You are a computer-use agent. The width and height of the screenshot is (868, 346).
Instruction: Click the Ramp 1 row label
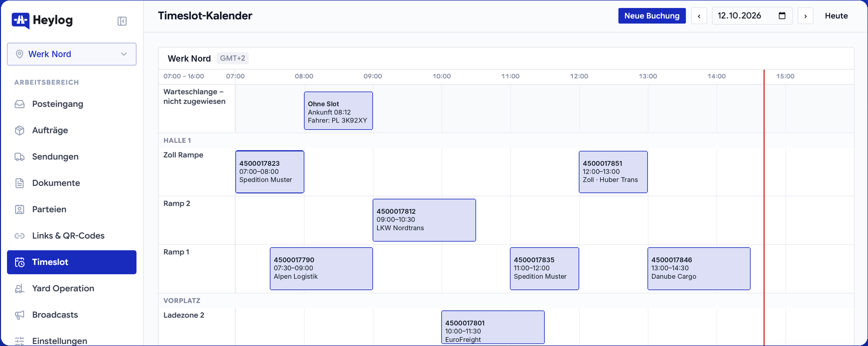[x=176, y=252]
